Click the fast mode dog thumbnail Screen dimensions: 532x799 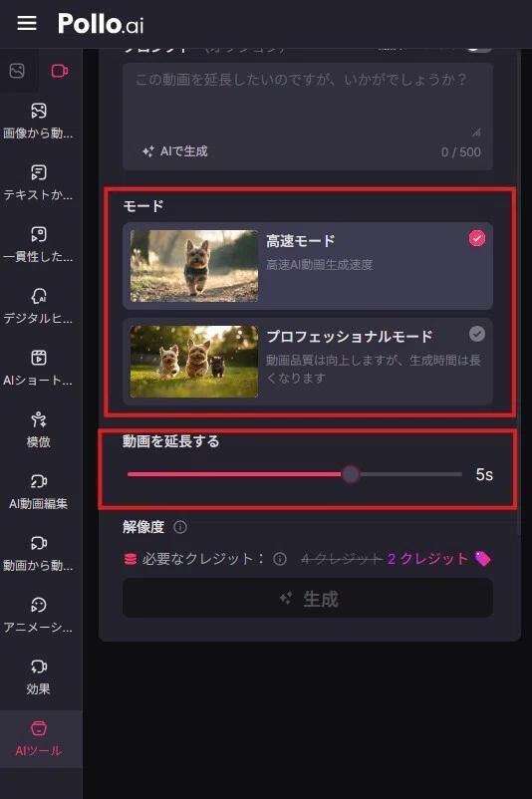[194, 265]
